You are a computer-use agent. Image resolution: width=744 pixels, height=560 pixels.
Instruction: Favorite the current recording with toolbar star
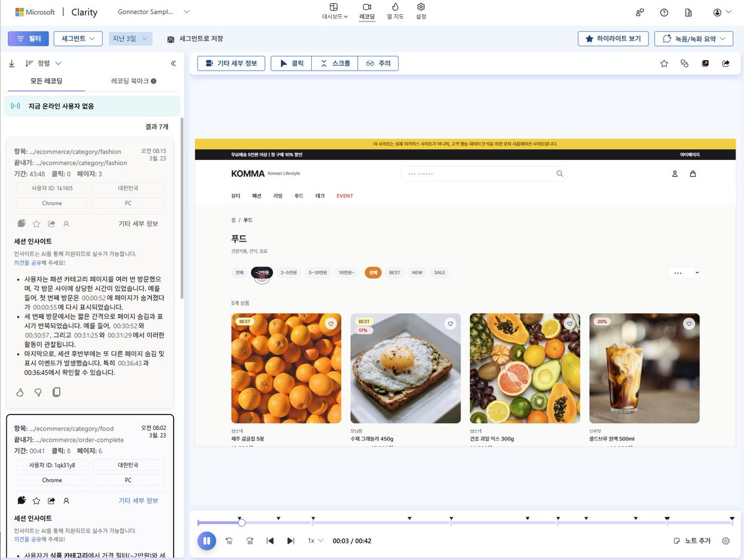[664, 63]
